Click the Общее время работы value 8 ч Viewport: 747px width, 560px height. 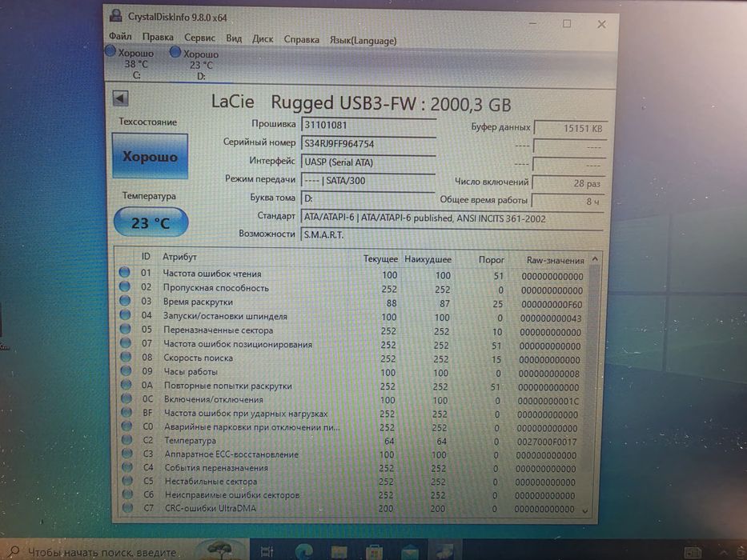click(568, 201)
